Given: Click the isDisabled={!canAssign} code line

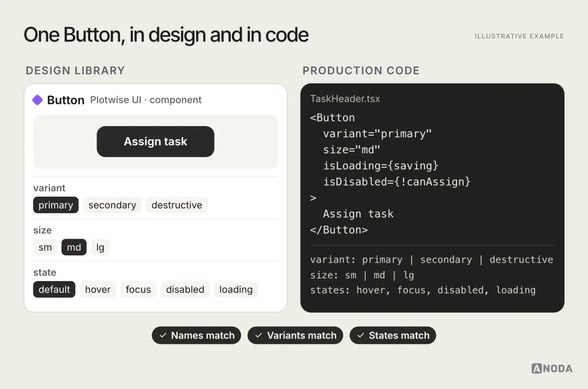Looking at the screenshot, I should [397, 182].
